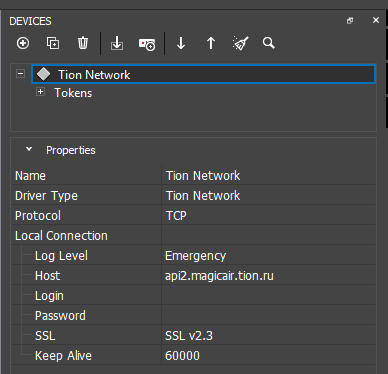Click the Password property label
The width and height of the screenshot is (388, 374).
[x=60, y=316]
